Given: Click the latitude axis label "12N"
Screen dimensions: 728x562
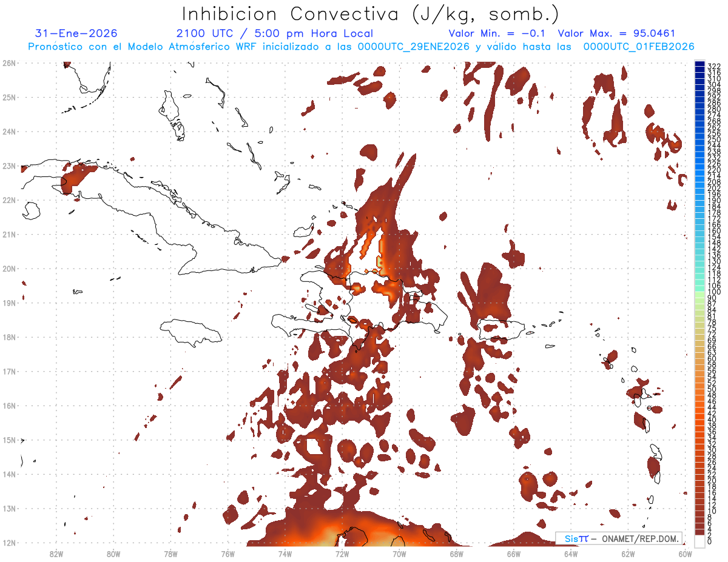Looking at the screenshot, I should [9, 542].
